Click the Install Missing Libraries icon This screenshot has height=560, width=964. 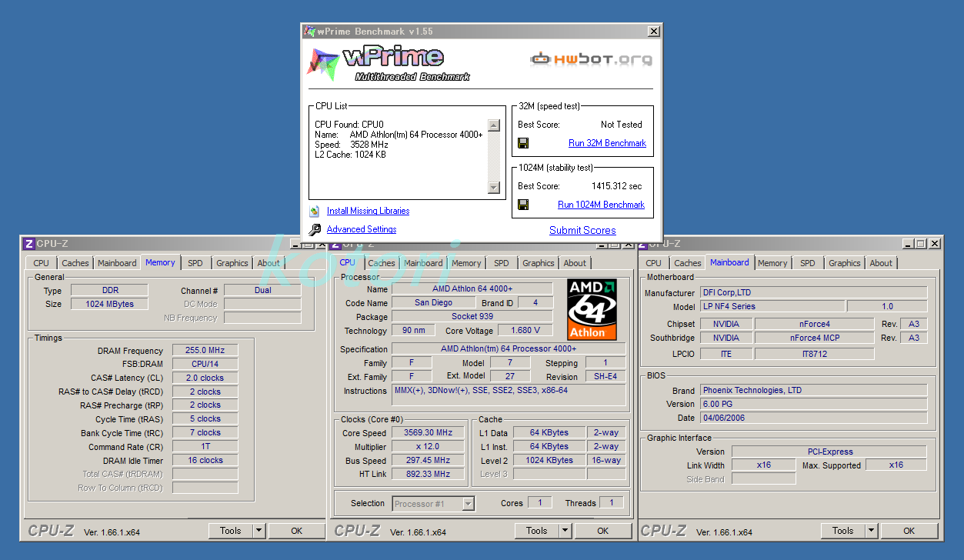pyautogui.click(x=314, y=211)
